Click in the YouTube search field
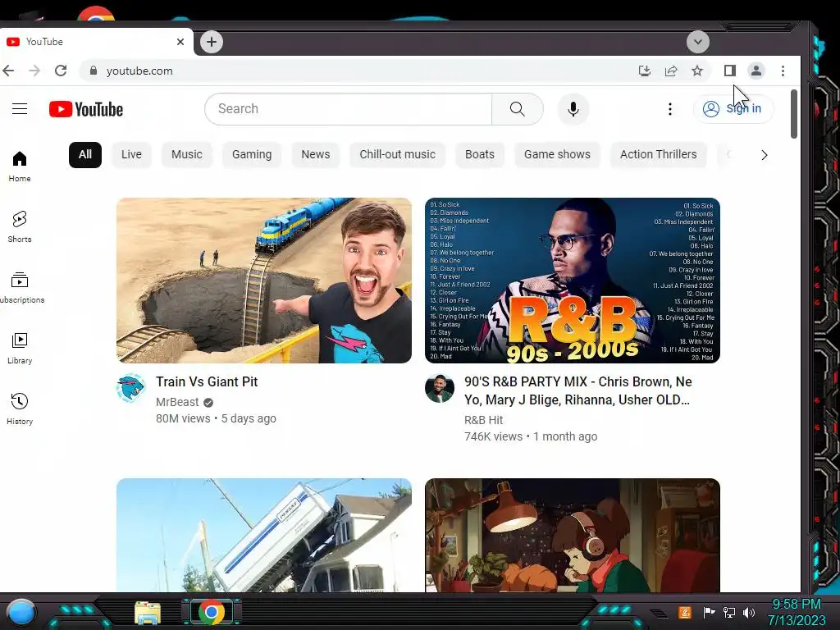Image resolution: width=840 pixels, height=630 pixels. point(348,109)
